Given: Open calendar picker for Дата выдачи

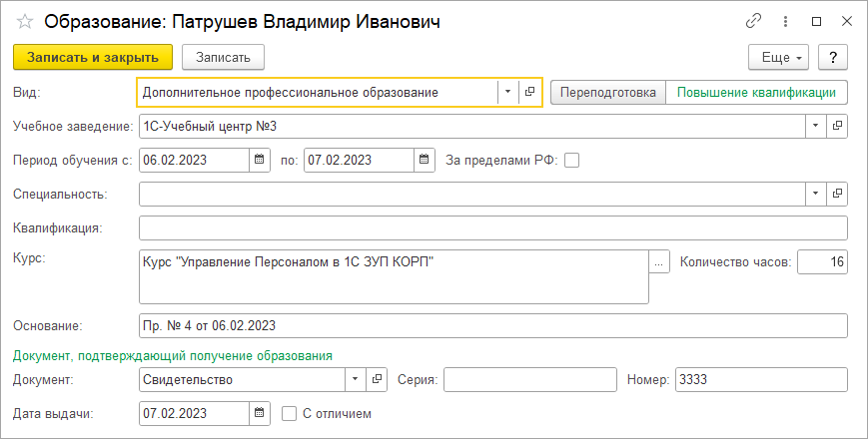Looking at the screenshot, I should 259,413.
